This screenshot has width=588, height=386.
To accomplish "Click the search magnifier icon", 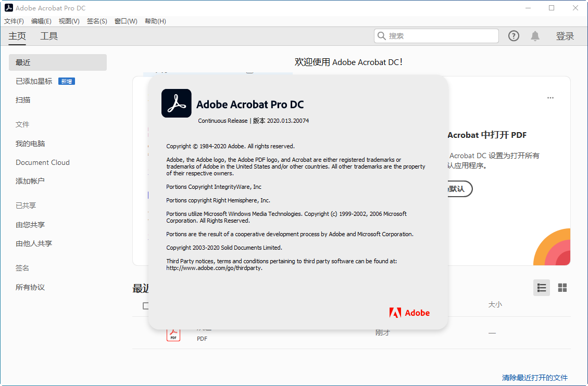I will pyautogui.click(x=383, y=35).
